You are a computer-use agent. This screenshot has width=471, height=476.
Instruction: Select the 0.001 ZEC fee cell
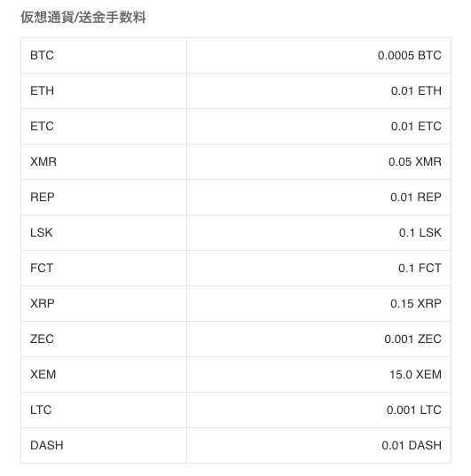pos(318,339)
